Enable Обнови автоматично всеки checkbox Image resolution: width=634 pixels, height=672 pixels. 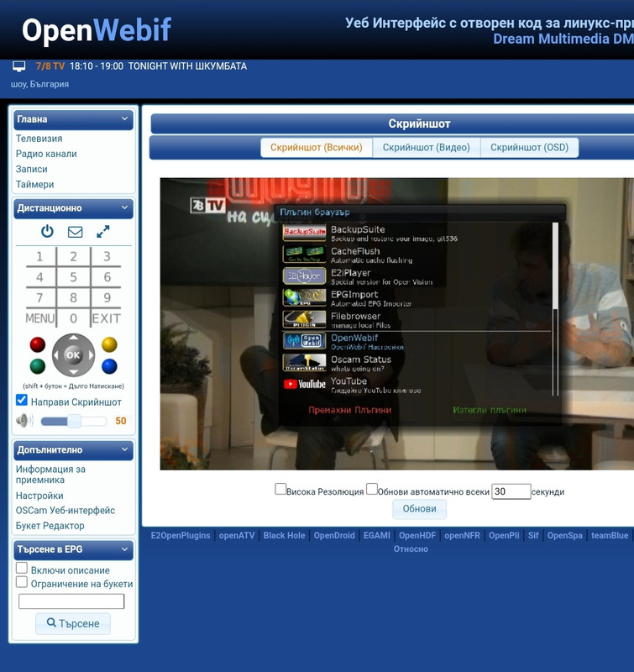point(372,489)
